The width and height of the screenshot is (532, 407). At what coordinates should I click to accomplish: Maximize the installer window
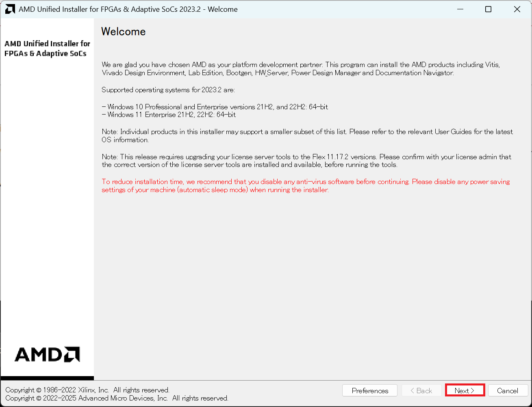coord(489,9)
